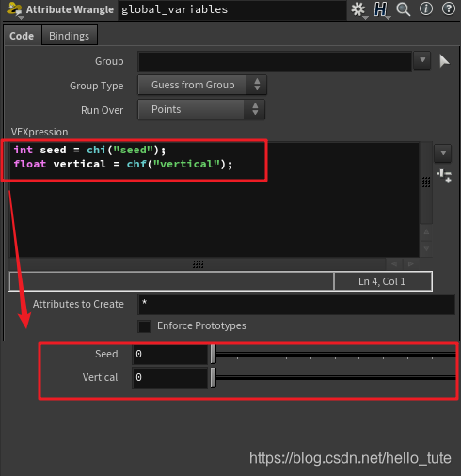Click the Attribute Wrangle title text

pos(70,9)
